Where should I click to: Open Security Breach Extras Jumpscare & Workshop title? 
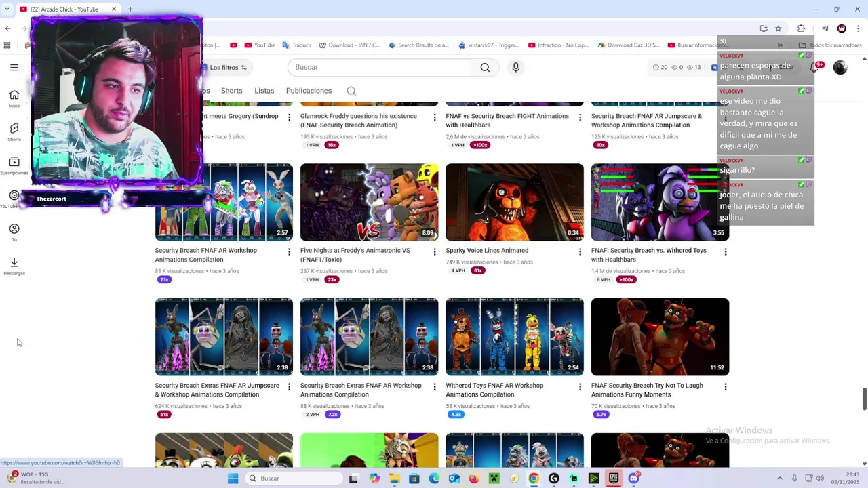point(217,390)
